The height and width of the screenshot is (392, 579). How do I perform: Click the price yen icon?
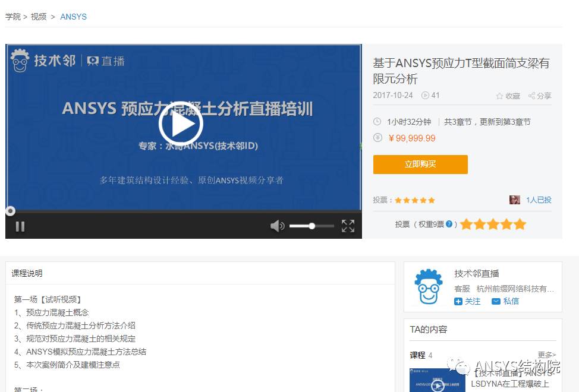point(377,138)
